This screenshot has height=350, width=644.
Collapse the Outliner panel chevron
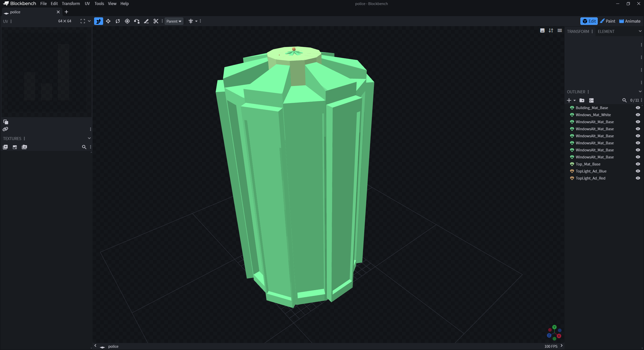(640, 92)
